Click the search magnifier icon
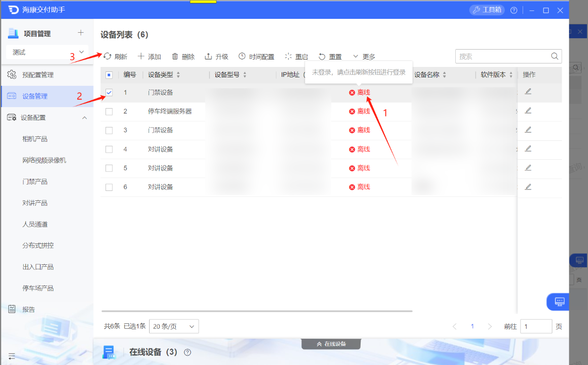 pos(555,57)
